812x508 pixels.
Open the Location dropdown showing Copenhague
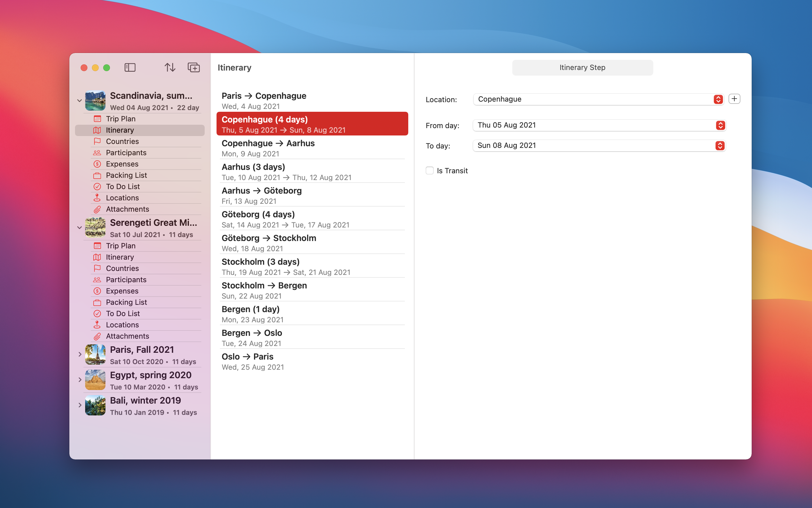coord(599,99)
